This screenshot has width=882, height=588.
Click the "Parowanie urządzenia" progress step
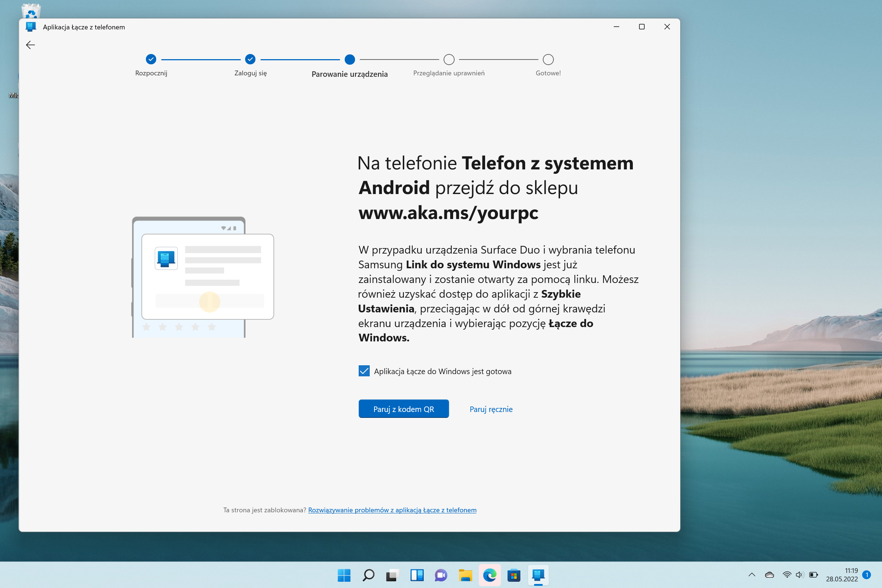(x=349, y=59)
